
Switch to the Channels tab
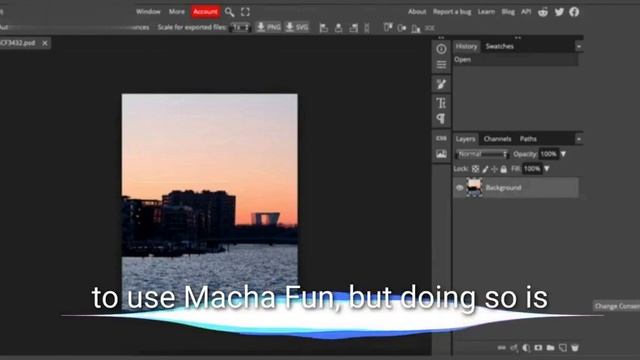pos(498,139)
